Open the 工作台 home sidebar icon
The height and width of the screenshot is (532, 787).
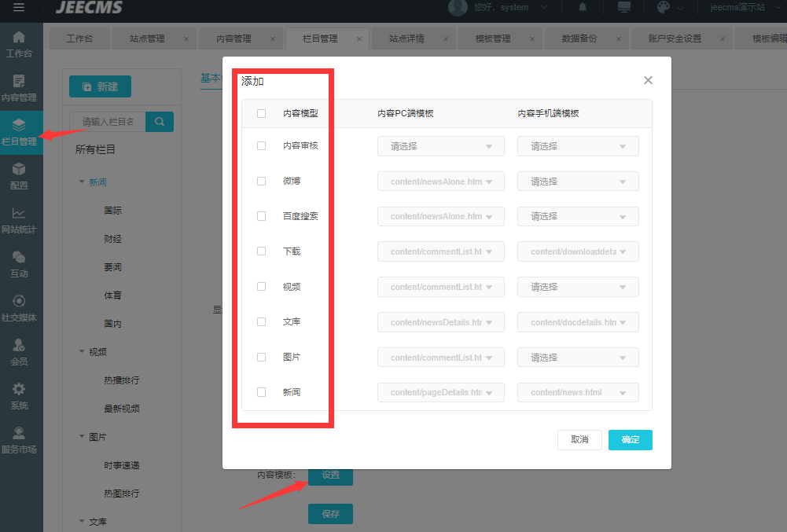pos(19,37)
